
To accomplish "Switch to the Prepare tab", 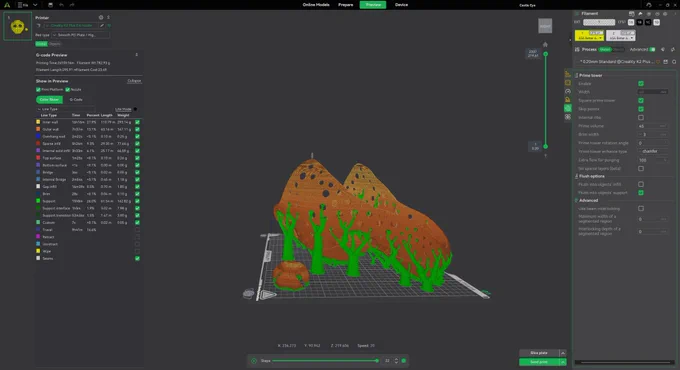I will pyautogui.click(x=346, y=5).
